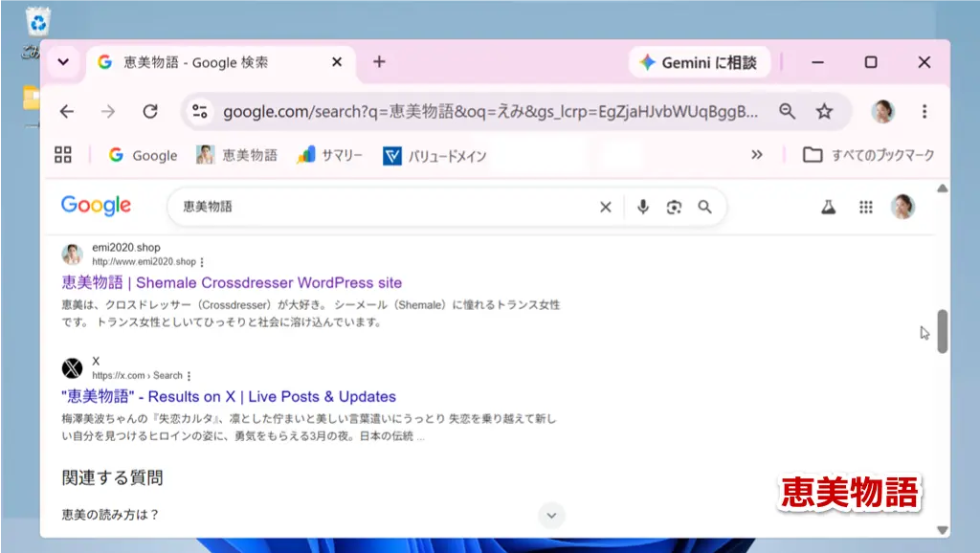
Task: Open Google Lens image search icon
Action: 674,207
